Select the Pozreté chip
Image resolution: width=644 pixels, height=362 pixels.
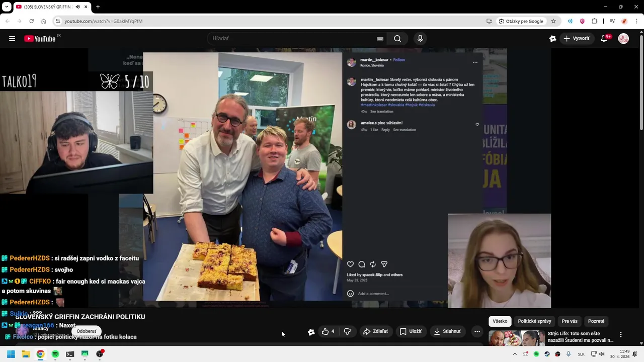tap(596, 321)
